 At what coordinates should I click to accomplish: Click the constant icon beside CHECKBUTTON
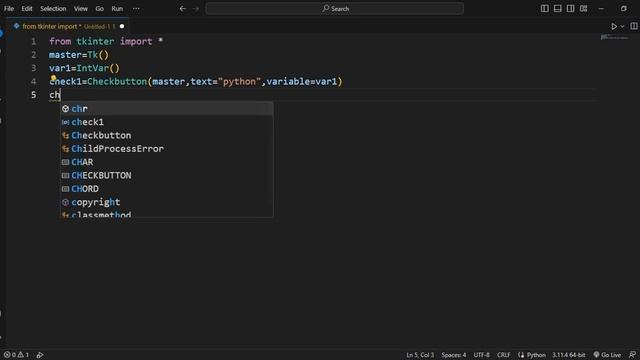pos(65,176)
